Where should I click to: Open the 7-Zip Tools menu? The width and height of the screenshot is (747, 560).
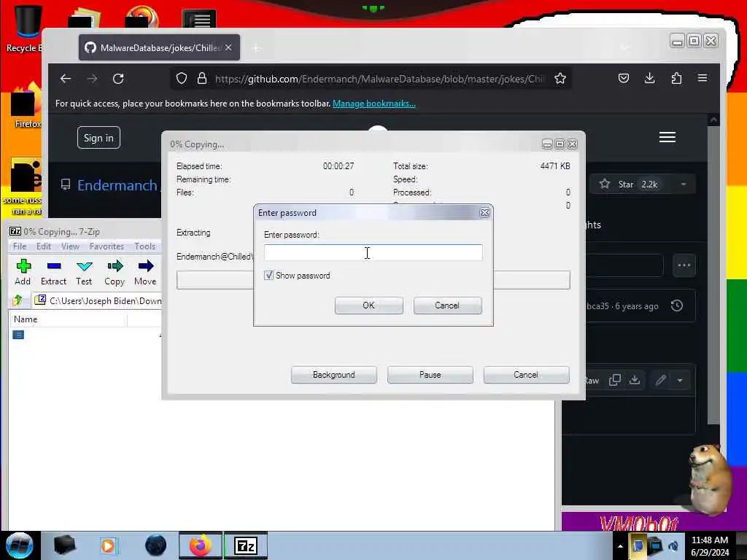tap(145, 246)
